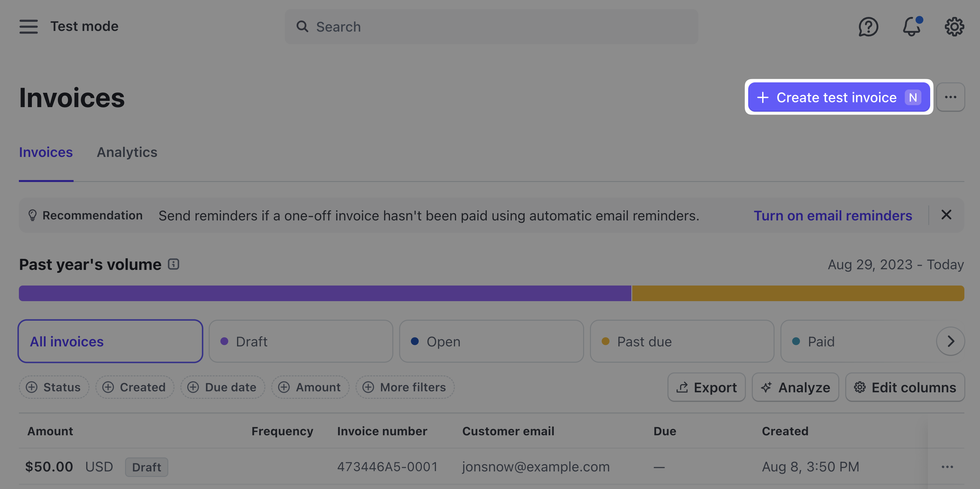Dismiss the recommendation banner

point(946,215)
